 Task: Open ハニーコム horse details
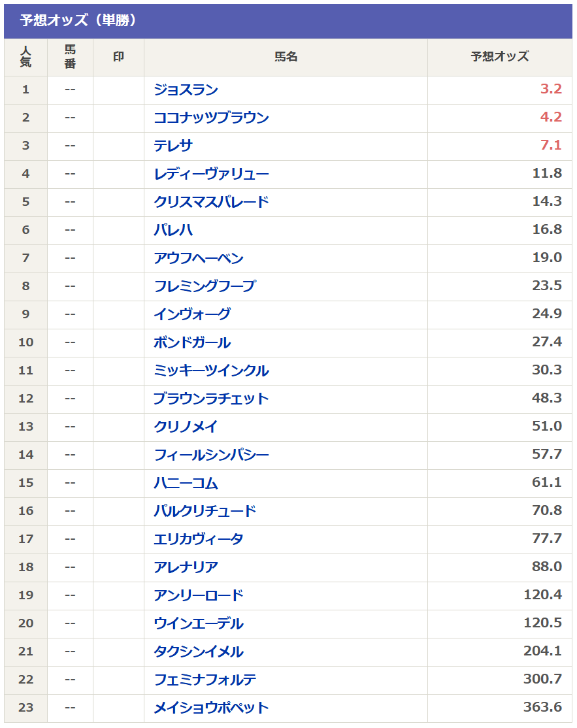tap(186, 483)
